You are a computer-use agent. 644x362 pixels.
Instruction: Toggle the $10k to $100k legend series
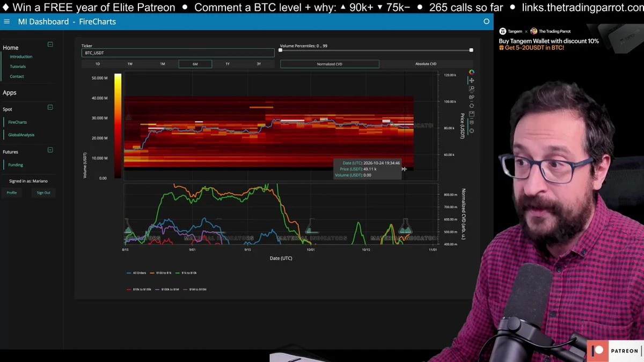pos(140,290)
